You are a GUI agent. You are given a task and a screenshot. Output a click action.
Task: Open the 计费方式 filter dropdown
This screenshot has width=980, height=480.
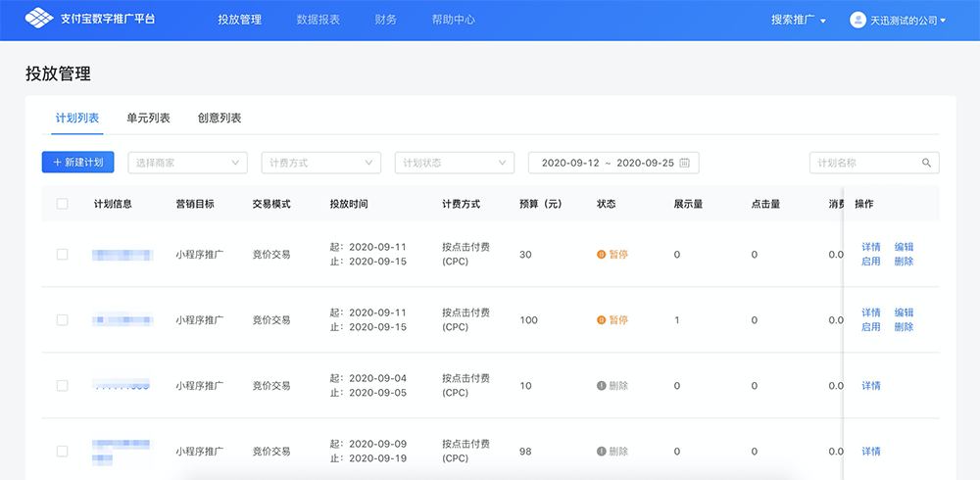pyautogui.click(x=321, y=163)
